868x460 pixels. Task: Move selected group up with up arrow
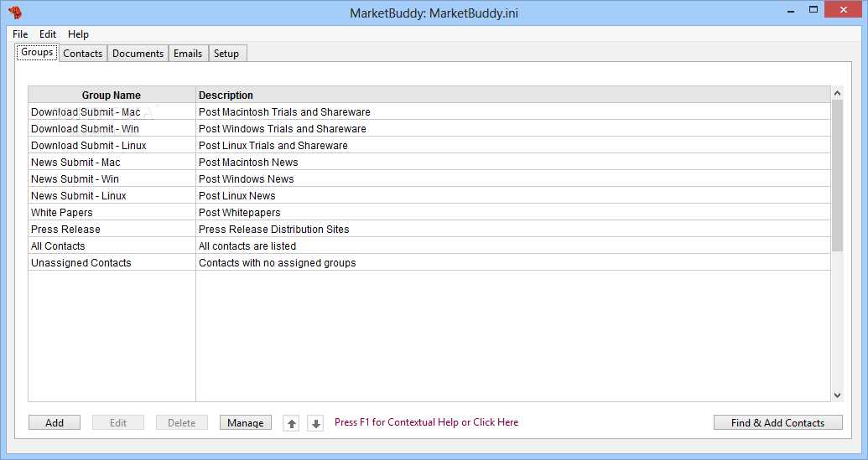pos(291,423)
